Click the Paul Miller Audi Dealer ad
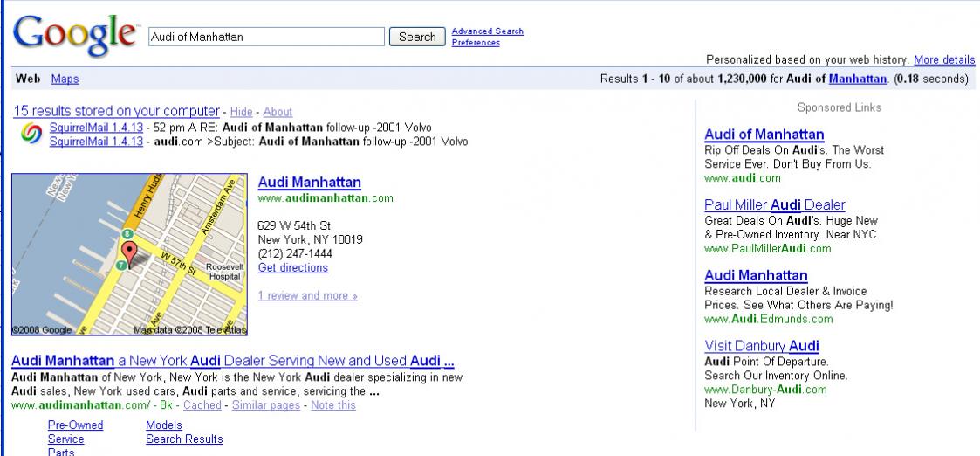980x456 pixels. click(774, 204)
